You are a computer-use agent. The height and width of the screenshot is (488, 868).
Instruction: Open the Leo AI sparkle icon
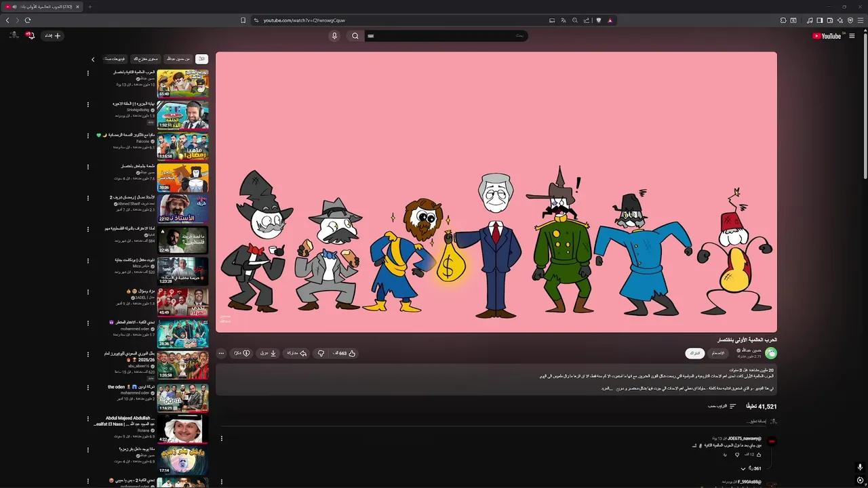[x=840, y=20]
